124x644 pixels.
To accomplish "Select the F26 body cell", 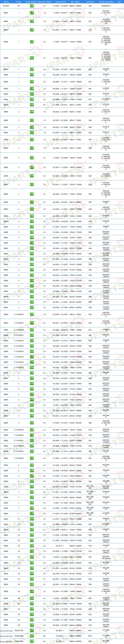I will point(90,546).
